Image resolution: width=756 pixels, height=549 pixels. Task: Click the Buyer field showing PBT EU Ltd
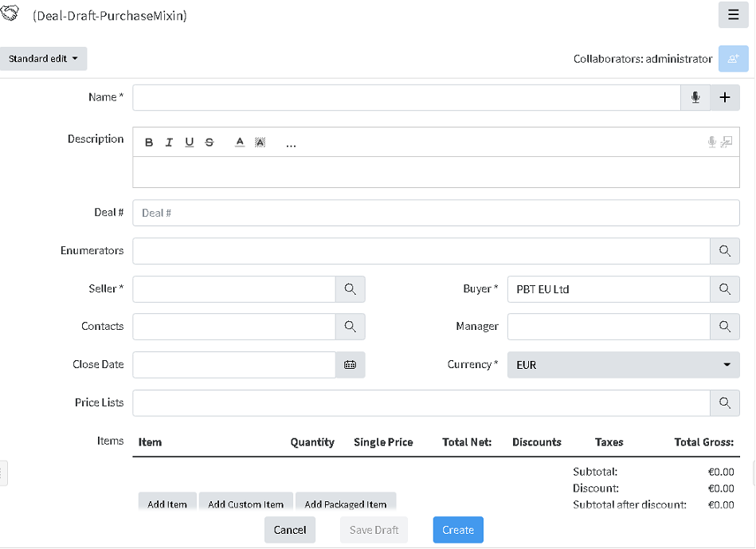pyautogui.click(x=609, y=289)
